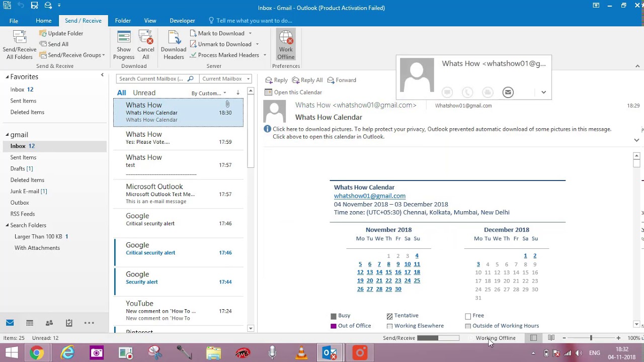Select Drafts folder under gmail
This screenshot has height=362, width=644.
click(22, 169)
